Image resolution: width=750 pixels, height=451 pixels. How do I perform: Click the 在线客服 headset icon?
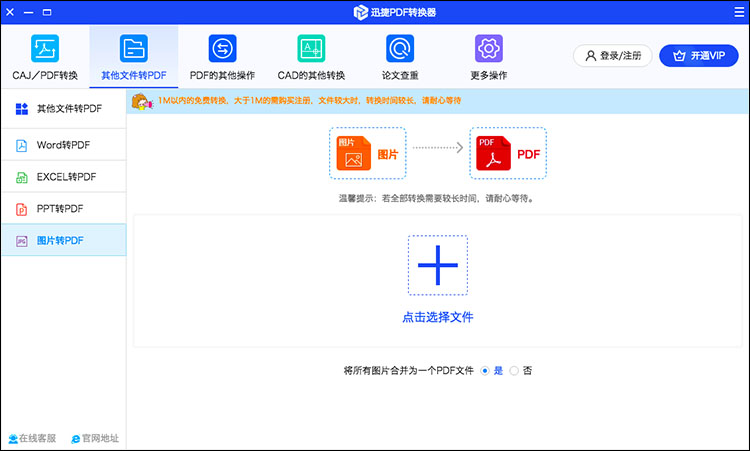[13, 439]
